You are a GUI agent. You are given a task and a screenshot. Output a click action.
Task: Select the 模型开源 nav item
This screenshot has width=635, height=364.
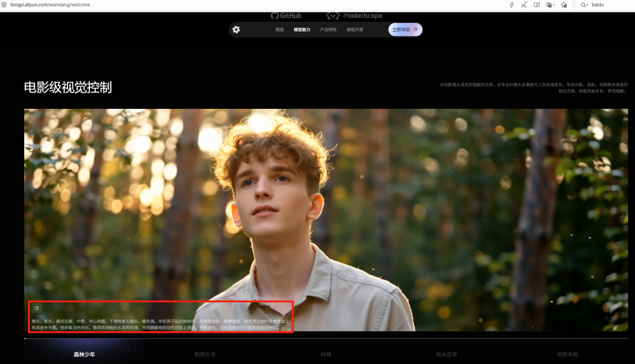coord(355,29)
